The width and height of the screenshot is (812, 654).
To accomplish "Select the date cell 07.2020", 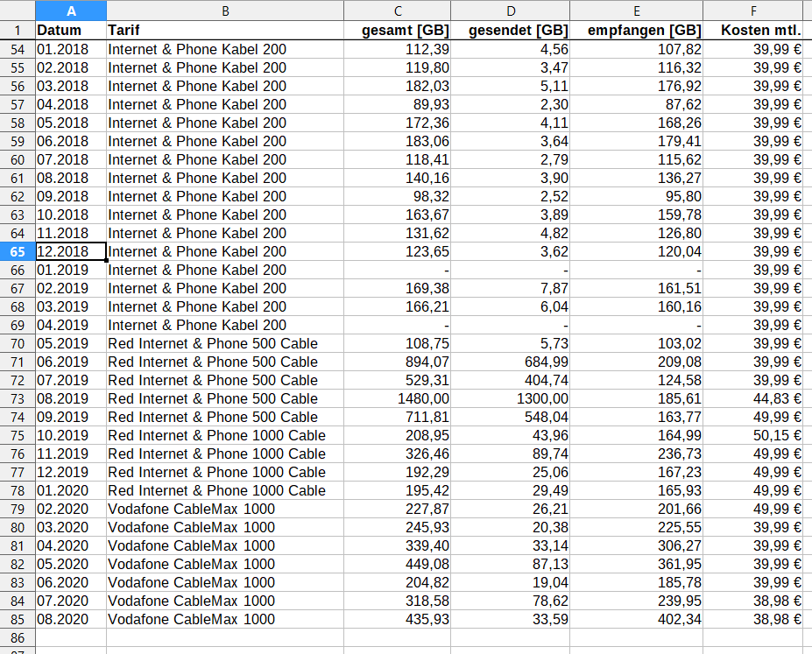I will (x=71, y=601).
